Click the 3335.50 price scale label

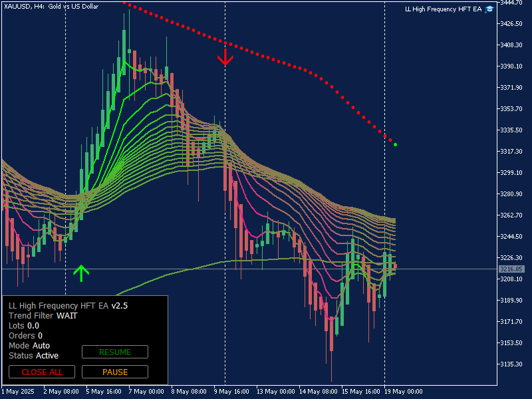(511, 130)
